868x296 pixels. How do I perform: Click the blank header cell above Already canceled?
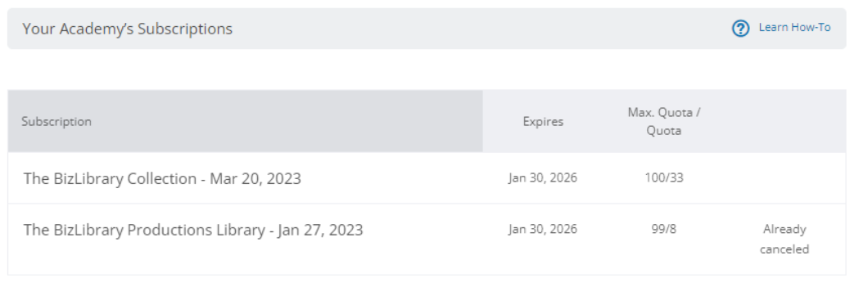[784, 121]
